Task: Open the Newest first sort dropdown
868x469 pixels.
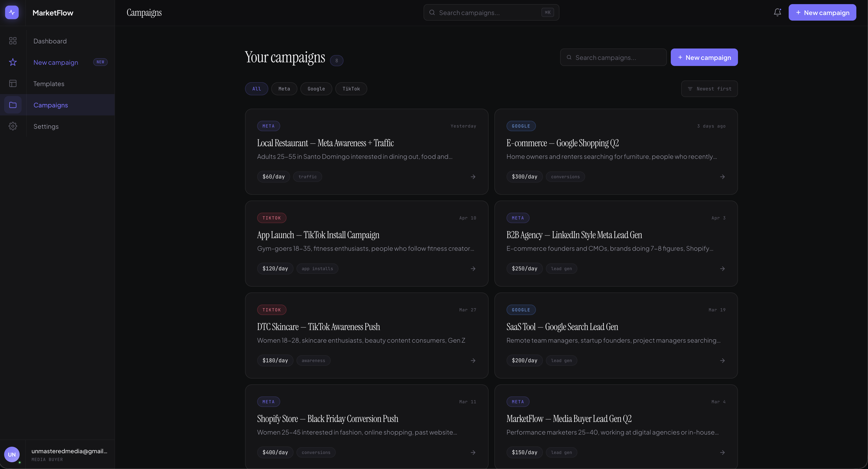Action: click(709, 89)
